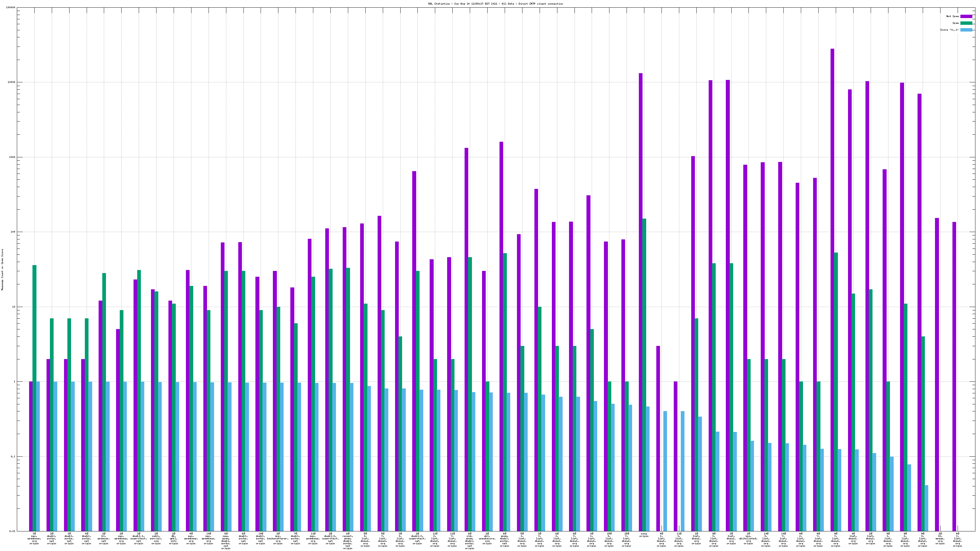Click the psbl.surriel.com x-axis label

point(156,538)
